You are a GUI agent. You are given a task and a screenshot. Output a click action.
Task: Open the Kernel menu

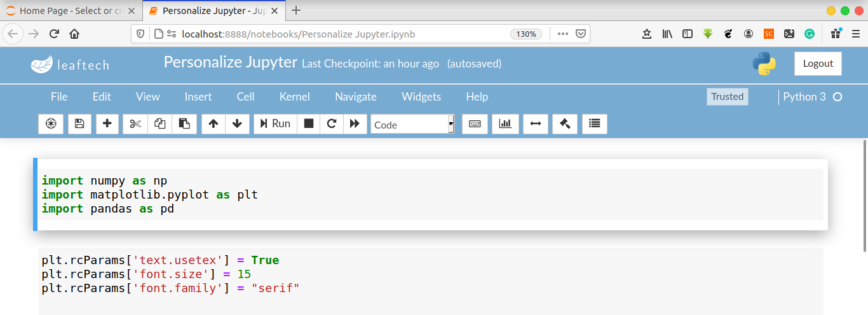(295, 97)
